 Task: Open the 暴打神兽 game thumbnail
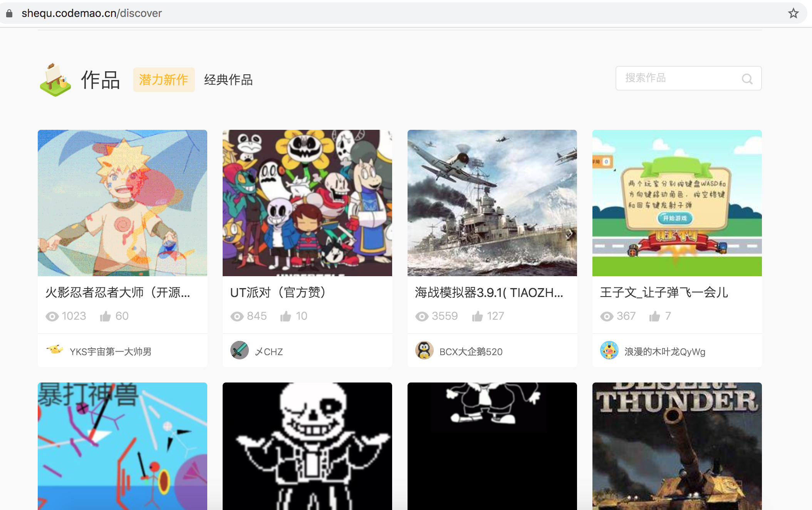(x=122, y=446)
